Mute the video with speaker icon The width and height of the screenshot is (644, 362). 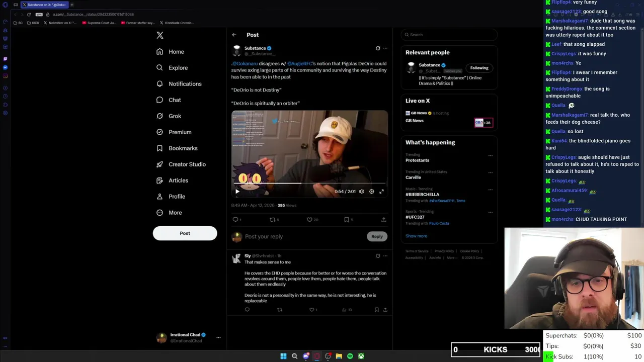coord(361,192)
